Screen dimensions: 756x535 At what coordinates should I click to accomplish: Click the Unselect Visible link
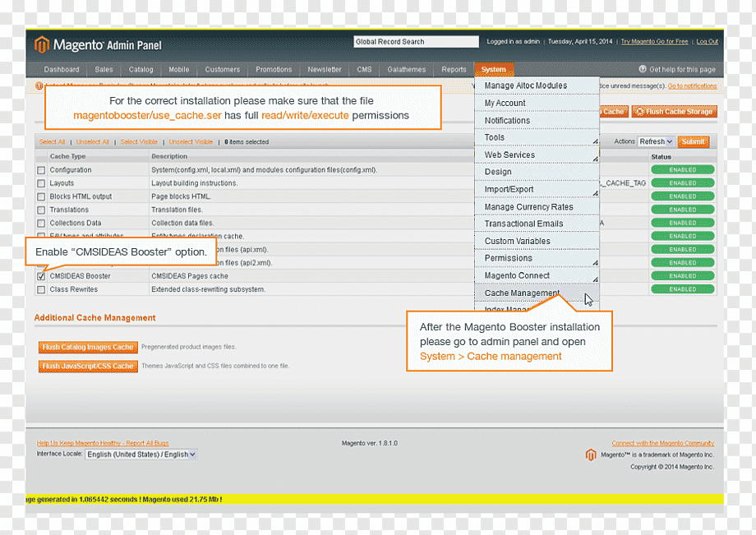pos(191,141)
